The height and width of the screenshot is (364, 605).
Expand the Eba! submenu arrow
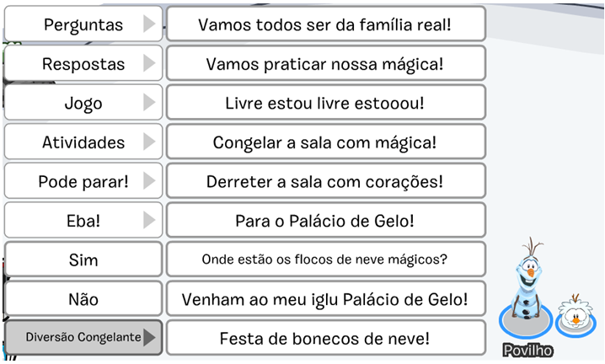149,221
